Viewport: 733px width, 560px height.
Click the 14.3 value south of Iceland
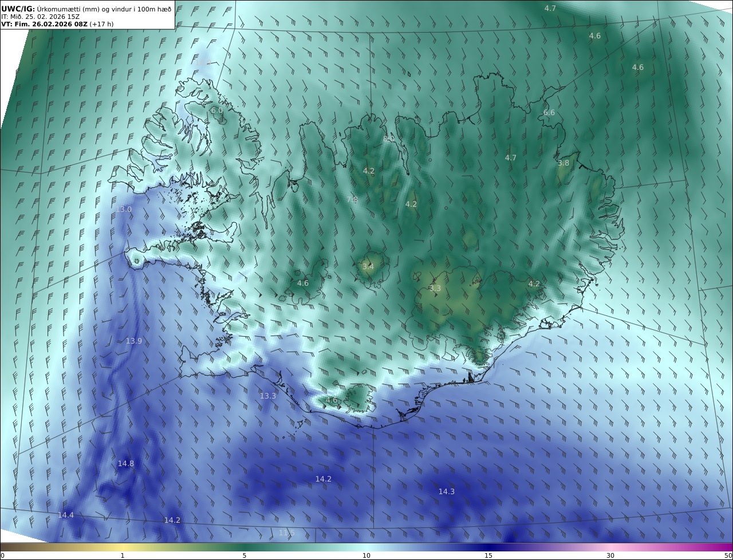tap(447, 491)
